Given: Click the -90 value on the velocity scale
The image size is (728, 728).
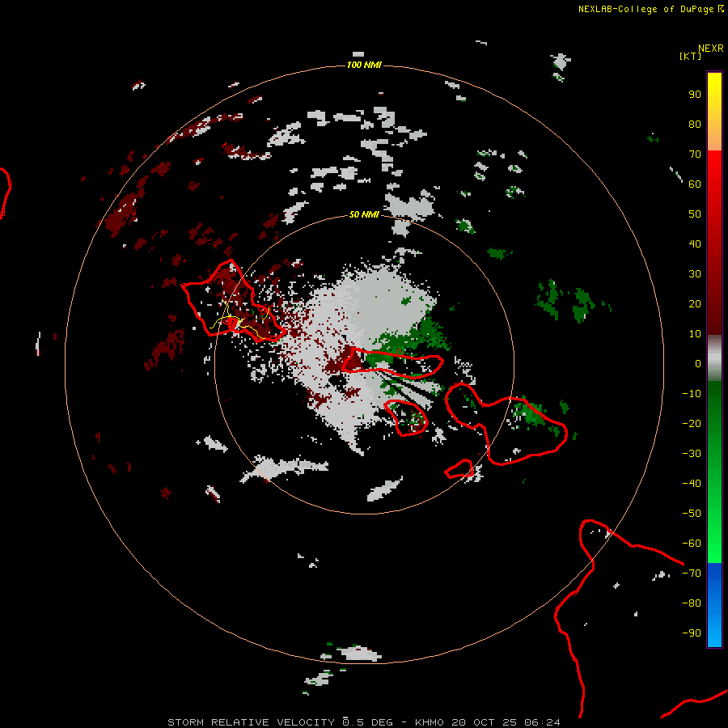Looking at the screenshot, I should pyautogui.click(x=692, y=633).
